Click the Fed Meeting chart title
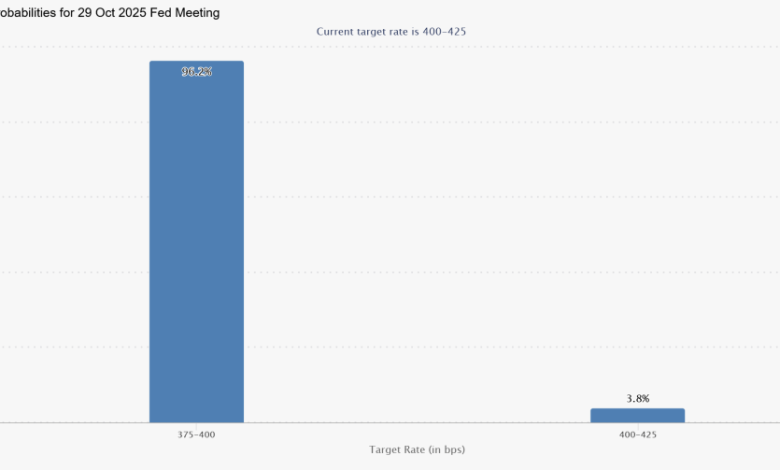The height and width of the screenshot is (470, 780). coord(110,13)
